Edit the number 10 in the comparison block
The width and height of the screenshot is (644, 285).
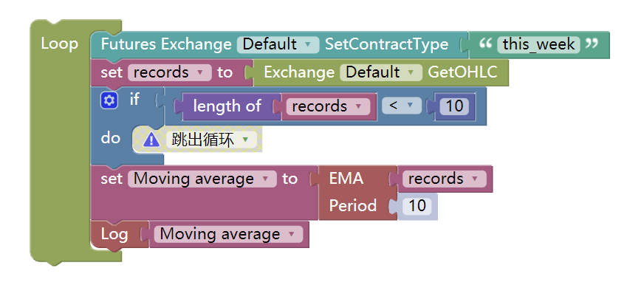point(454,106)
